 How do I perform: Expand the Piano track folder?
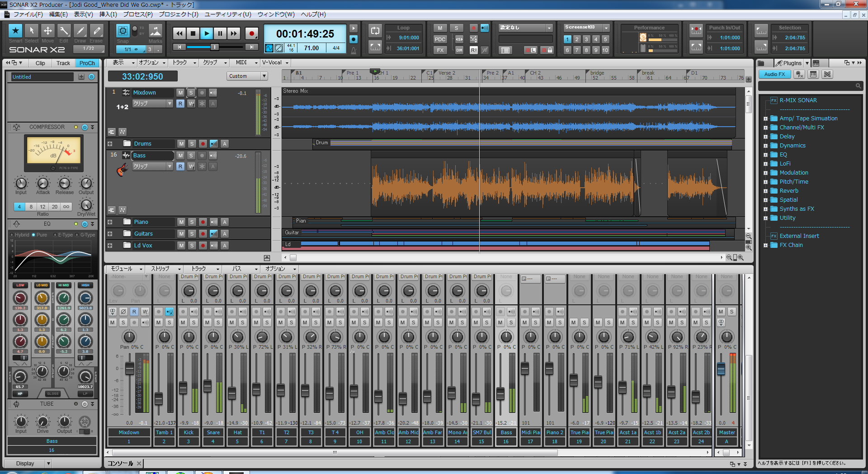(110, 222)
